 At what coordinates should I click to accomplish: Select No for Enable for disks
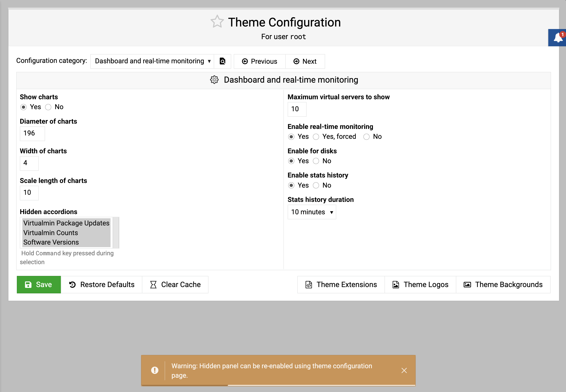point(316,161)
